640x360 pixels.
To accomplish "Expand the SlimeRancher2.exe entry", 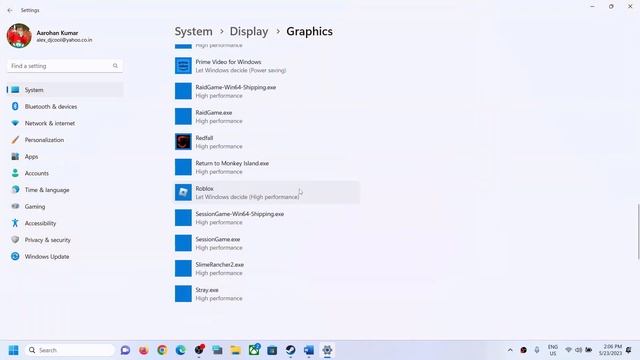I will [267, 268].
